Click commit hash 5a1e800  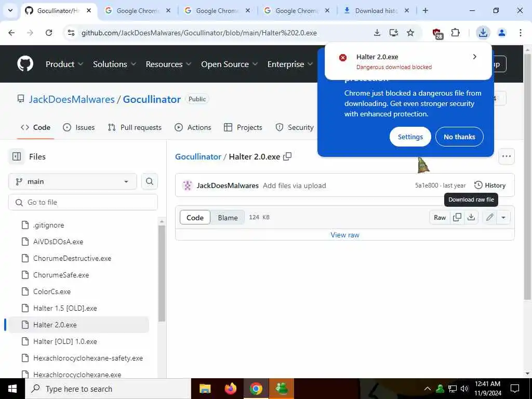pyautogui.click(x=427, y=185)
